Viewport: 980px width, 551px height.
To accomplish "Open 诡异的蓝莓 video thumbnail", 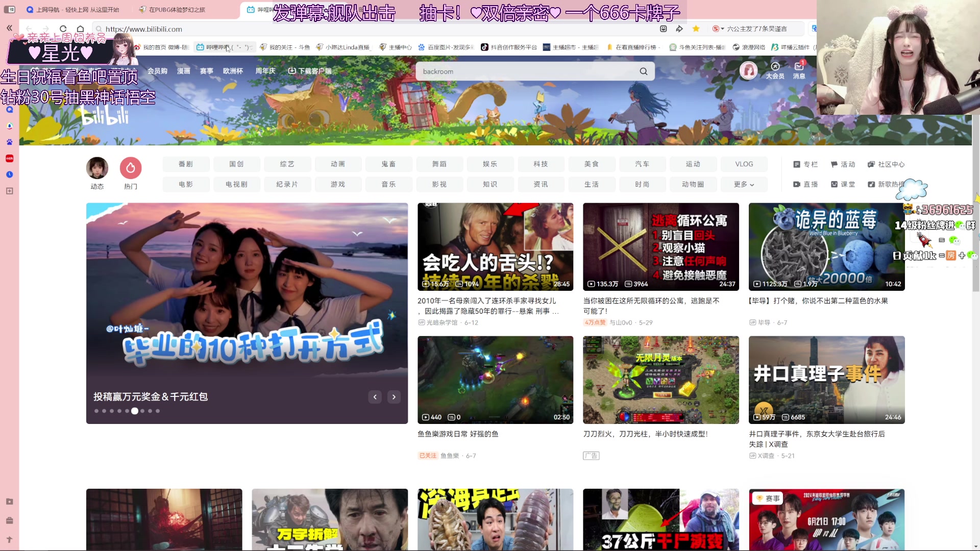I will click(x=826, y=247).
